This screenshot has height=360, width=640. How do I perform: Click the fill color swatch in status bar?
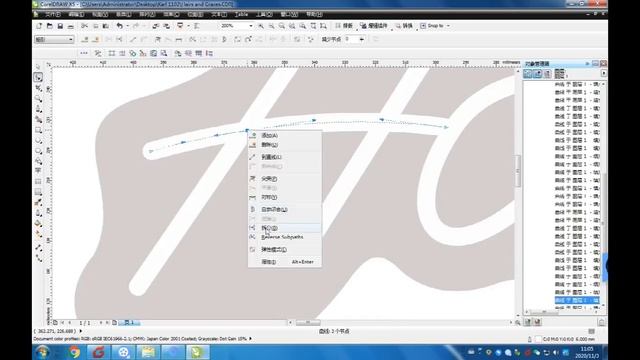tap(538, 339)
